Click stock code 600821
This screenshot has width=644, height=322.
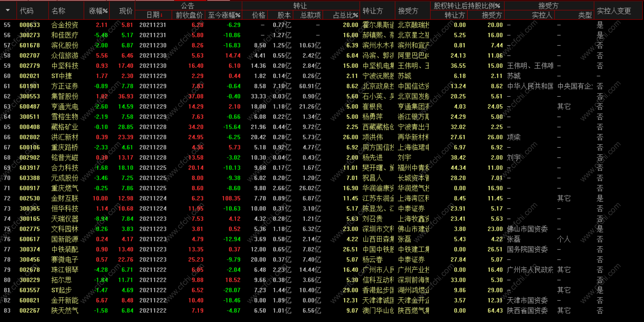coord(30,300)
